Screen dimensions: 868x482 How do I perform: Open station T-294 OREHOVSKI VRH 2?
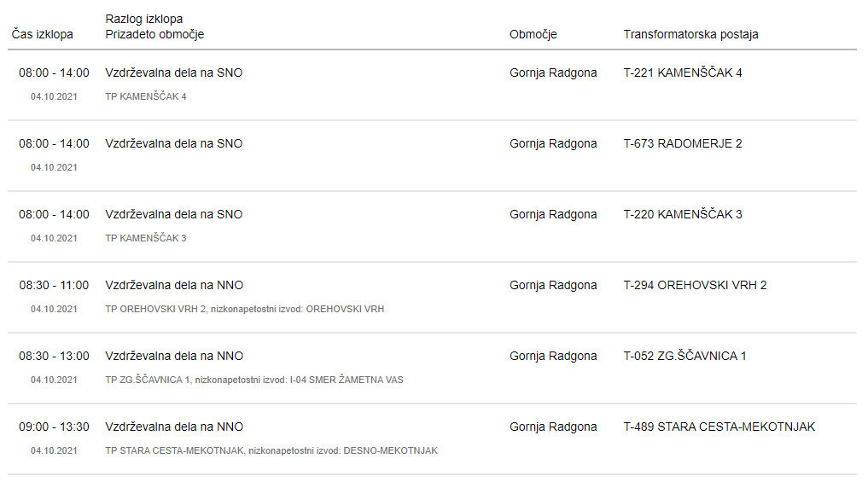point(695,285)
